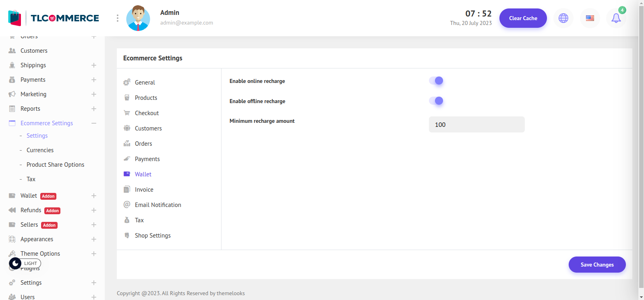Click the US flag language icon

(x=590, y=18)
